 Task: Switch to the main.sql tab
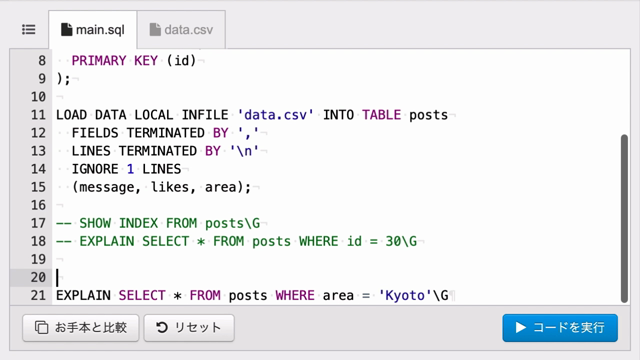tap(93, 30)
